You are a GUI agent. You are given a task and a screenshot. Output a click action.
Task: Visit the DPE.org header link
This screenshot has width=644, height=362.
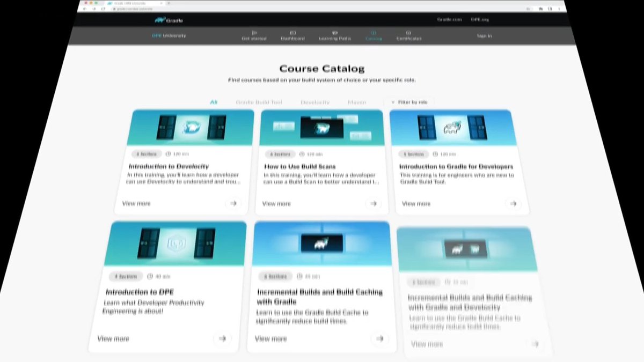pyautogui.click(x=480, y=20)
